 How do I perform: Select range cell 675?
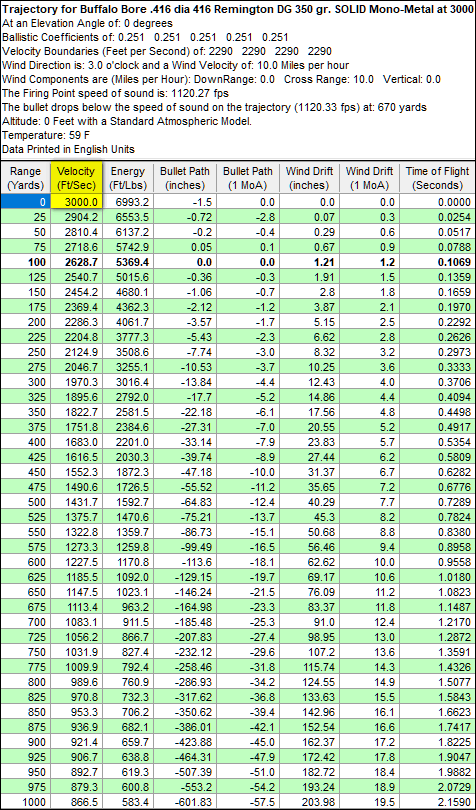pos(25,605)
